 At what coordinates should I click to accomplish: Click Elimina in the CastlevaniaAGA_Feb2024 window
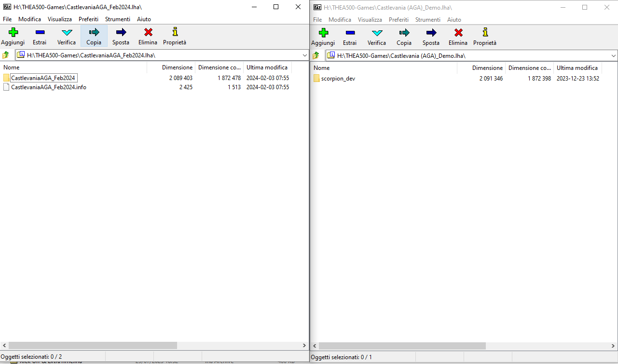point(148,37)
